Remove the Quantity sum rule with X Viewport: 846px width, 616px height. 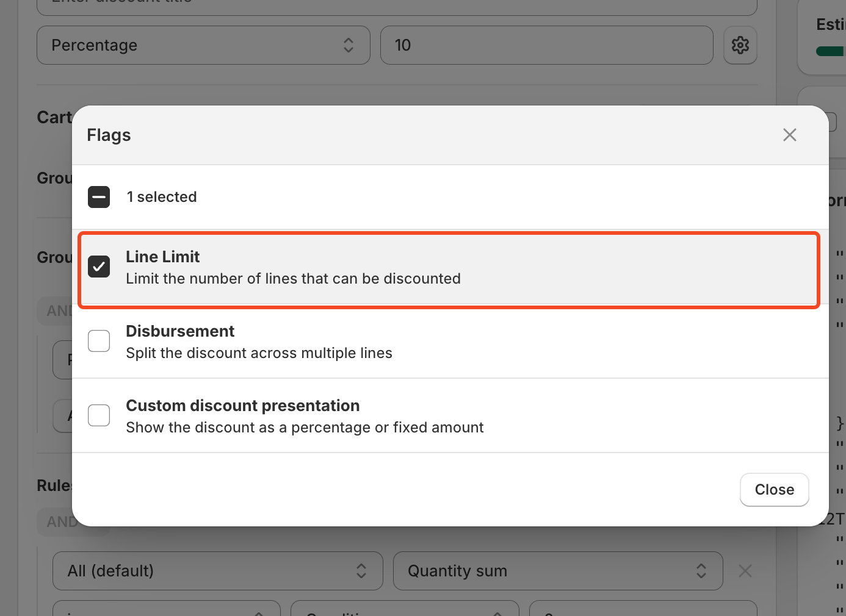[745, 571]
